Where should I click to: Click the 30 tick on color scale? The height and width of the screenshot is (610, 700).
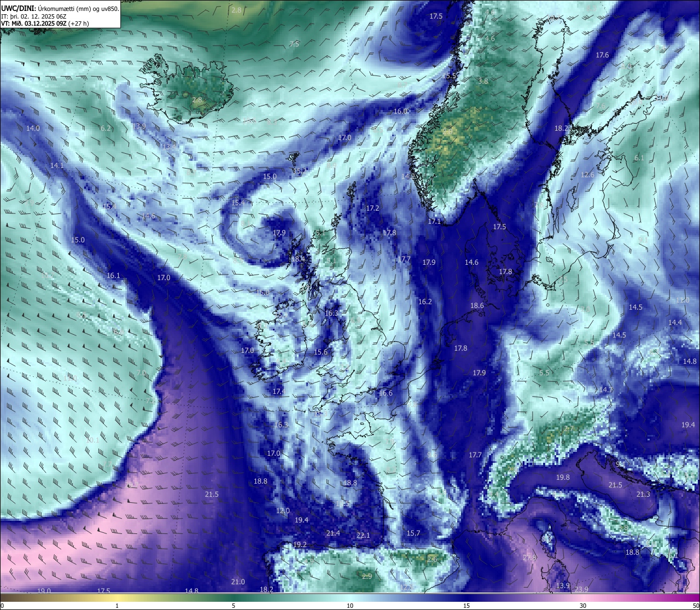pyautogui.click(x=583, y=606)
